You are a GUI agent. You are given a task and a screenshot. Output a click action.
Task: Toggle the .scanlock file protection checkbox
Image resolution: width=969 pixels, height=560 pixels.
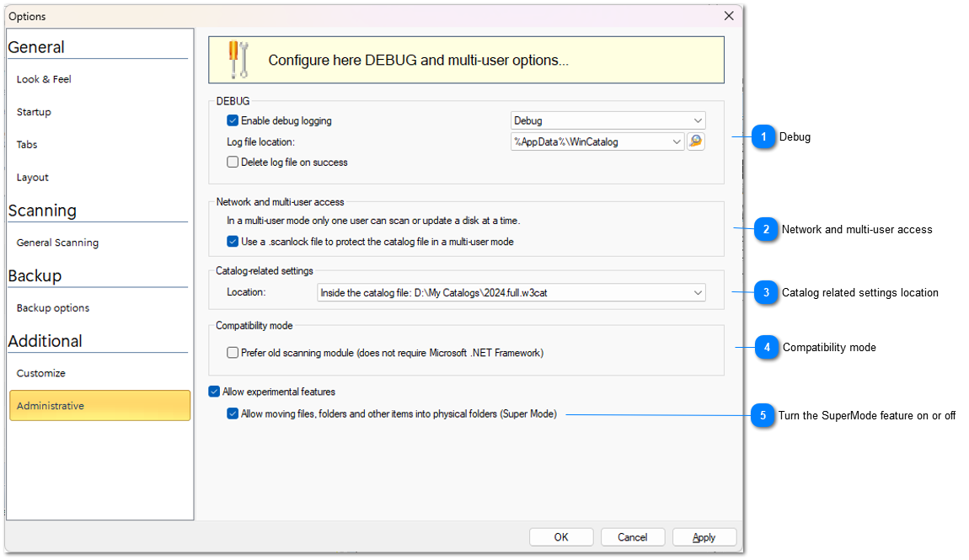tap(233, 242)
